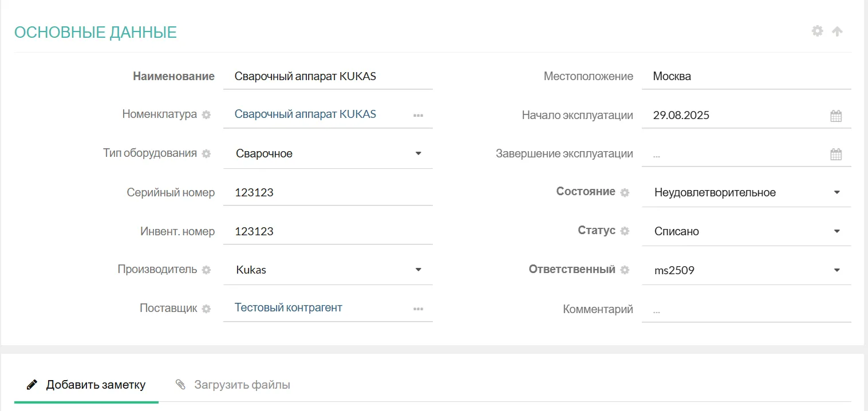Viewport: 868px width, 411px height.
Task: Open the settings gear next to Производитель
Action: [x=206, y=270]
